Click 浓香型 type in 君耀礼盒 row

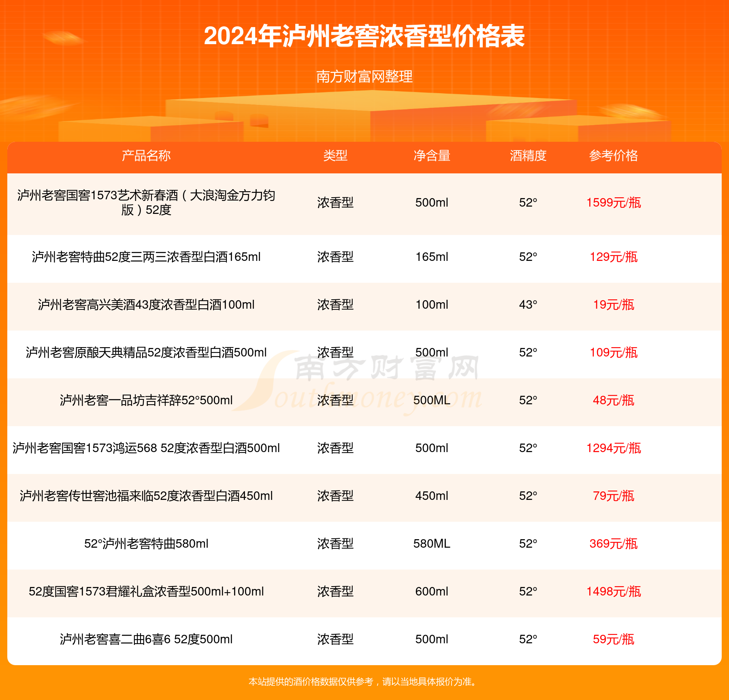click(x=335, y=591)
